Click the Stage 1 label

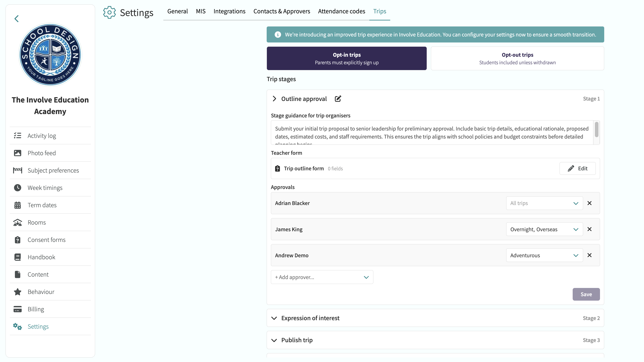point(592,99)
